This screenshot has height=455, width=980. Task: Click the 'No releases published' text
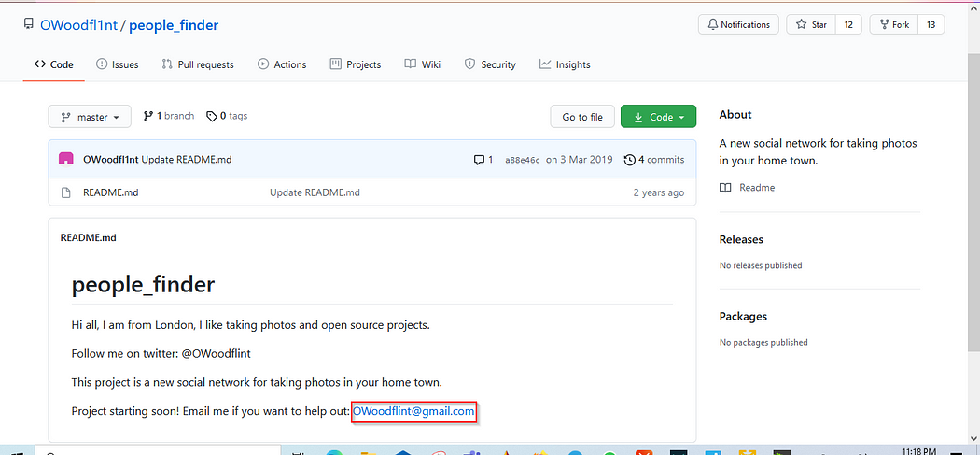[x=761, y=265]
